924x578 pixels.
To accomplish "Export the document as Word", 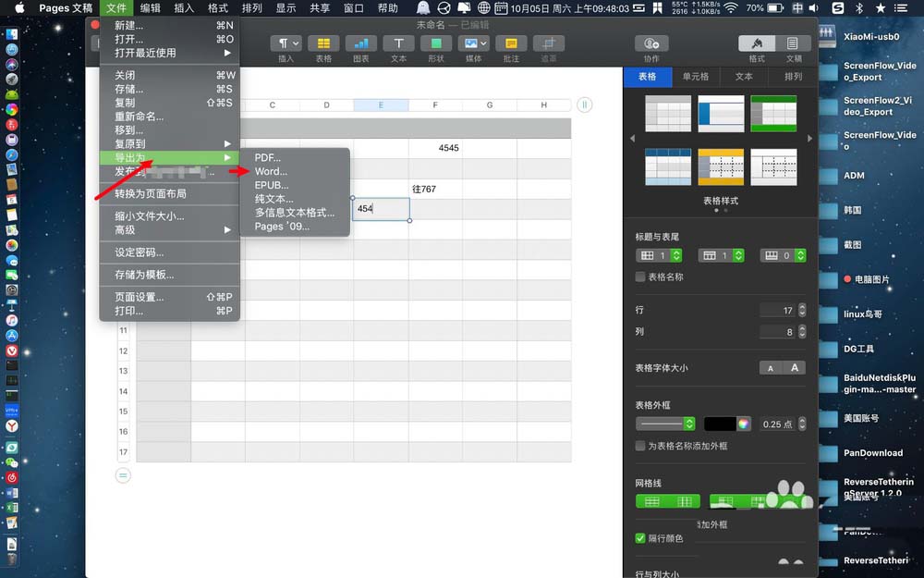I will pyautogui.click(x=271, y=171).
